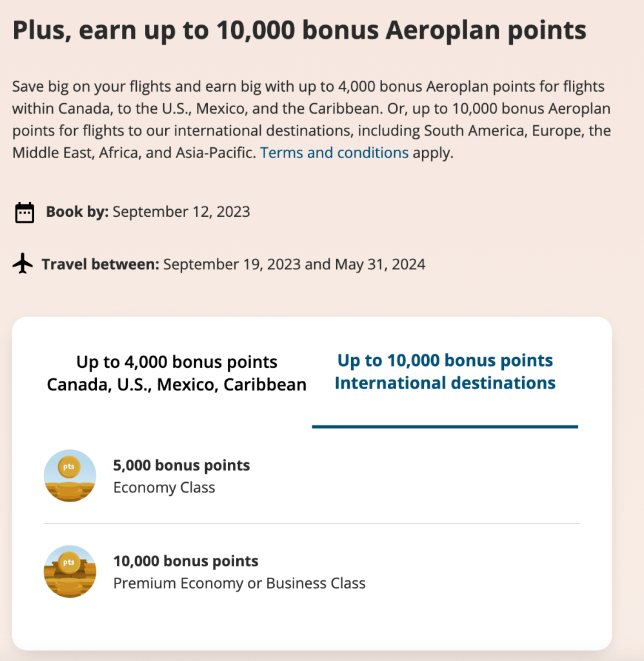Click the calendar icon beside Book by

pyautogui.click(x=25, y=212)
